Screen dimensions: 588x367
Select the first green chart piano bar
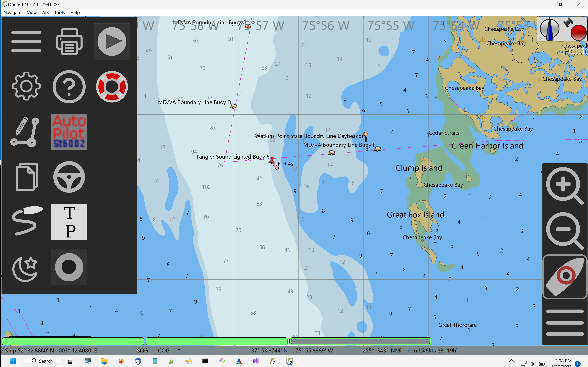coord(73,341)
